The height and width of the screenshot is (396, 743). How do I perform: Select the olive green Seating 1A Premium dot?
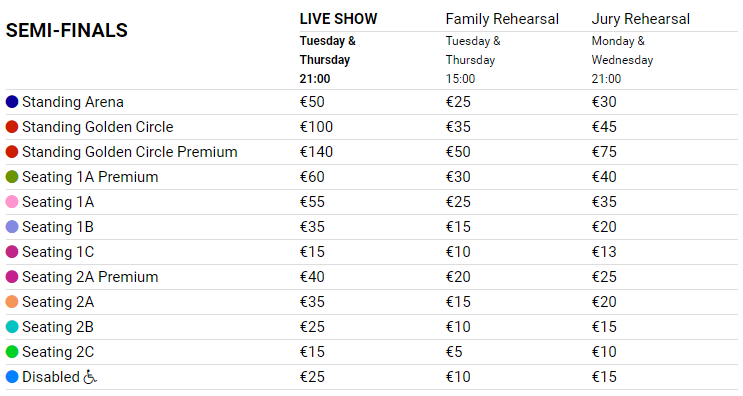pyautogui.click(x=12, y=177)
